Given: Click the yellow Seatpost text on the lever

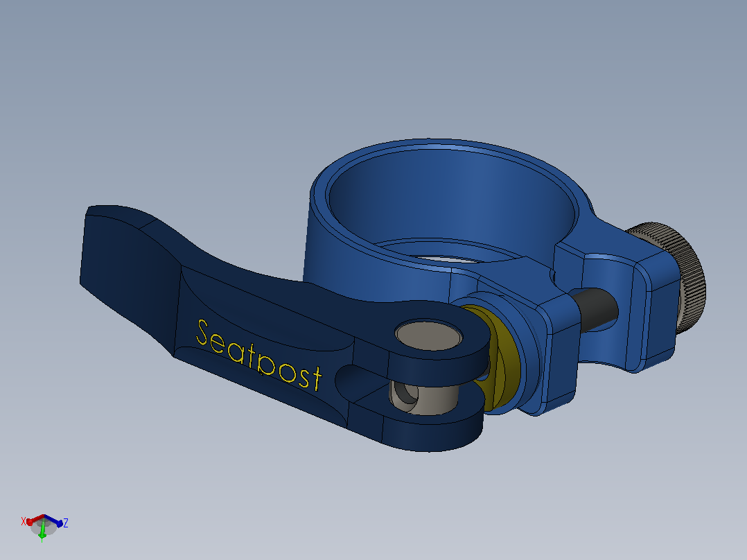Looking at the screenshot, I should [259, 355].
